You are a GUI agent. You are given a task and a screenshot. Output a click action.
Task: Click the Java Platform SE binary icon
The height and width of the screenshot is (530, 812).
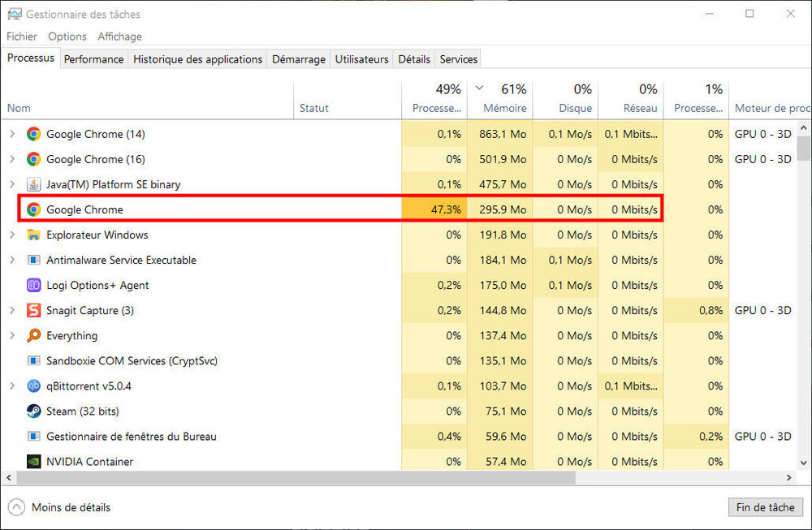[33, 184]
